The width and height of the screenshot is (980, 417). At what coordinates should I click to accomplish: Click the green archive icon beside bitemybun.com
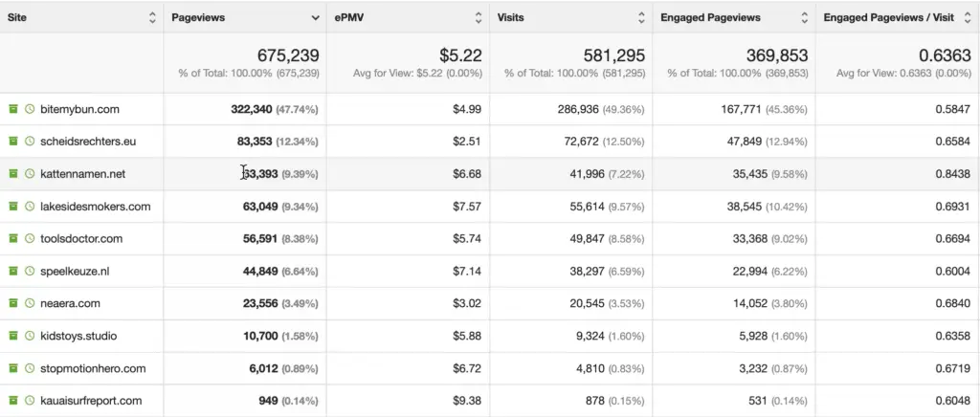(13, 109)
